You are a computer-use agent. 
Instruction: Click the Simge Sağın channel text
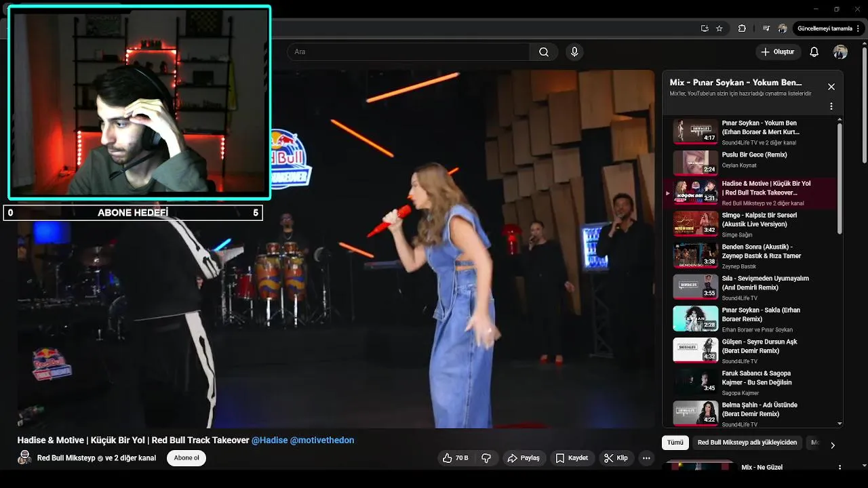(x=737, y=235)
